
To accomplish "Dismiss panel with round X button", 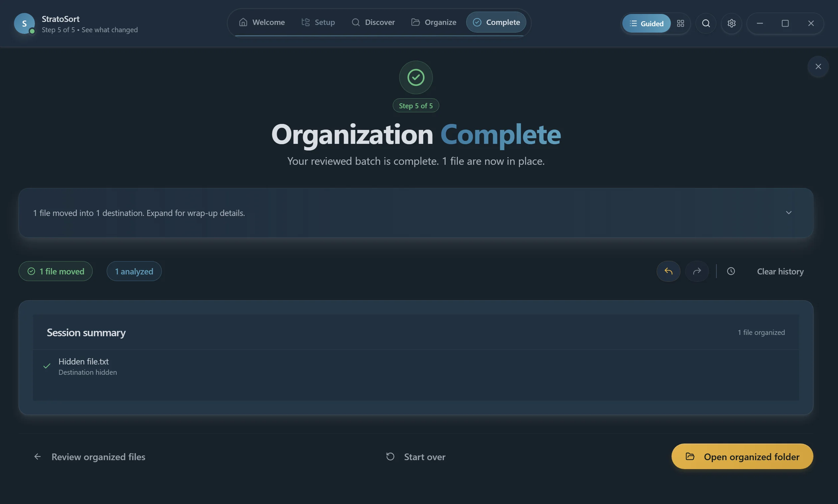I will (818, 66).
